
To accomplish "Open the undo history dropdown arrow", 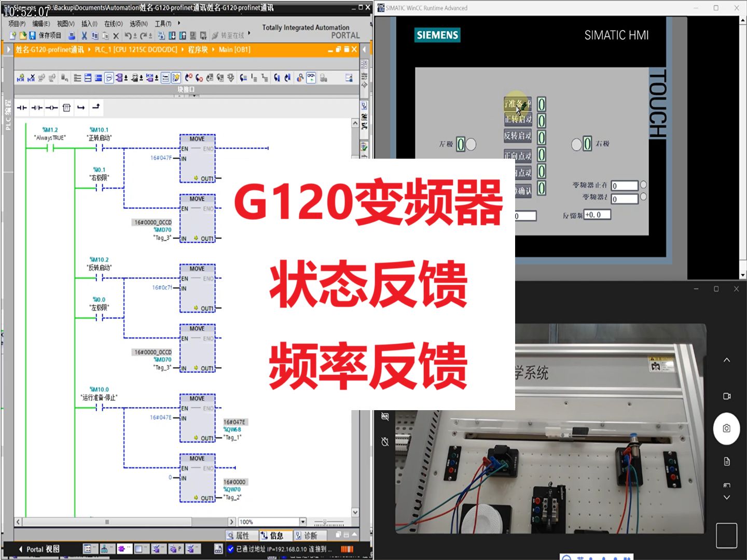I will tap(135, 36).
